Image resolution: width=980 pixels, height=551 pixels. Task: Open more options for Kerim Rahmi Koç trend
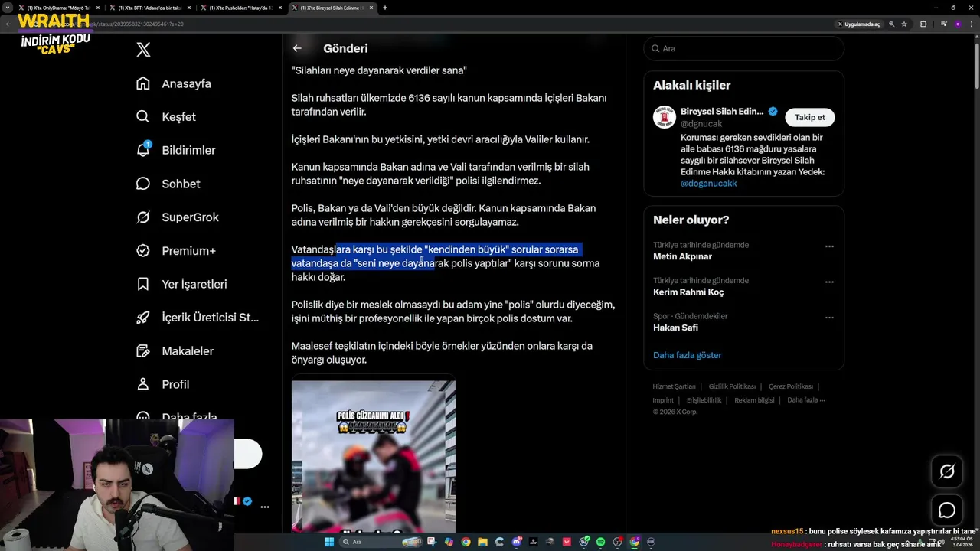[x=829, y=282]
